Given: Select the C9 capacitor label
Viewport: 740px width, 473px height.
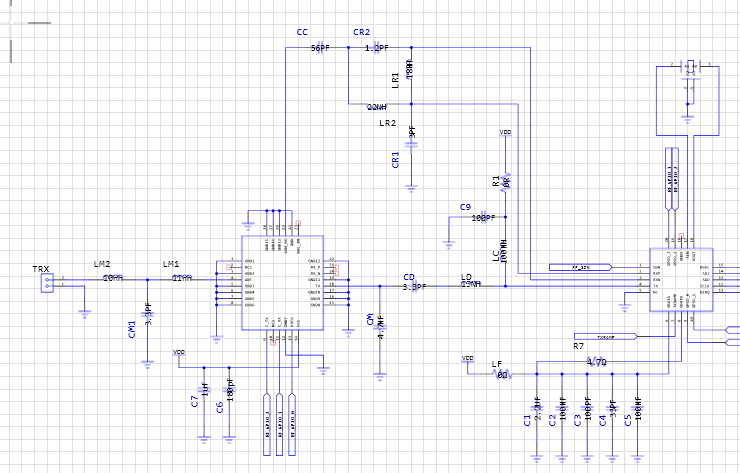Looking at the screenshot, I should point(465,207).
